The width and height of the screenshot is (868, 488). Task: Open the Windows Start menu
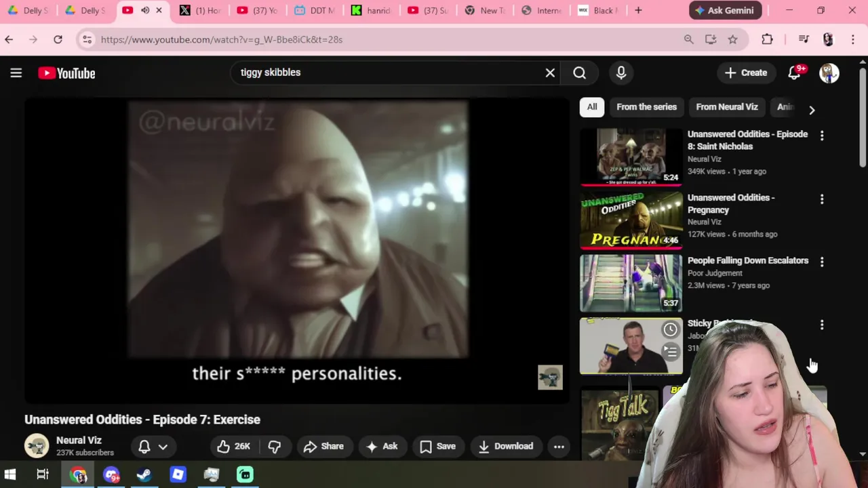click(x=10, y=474)
